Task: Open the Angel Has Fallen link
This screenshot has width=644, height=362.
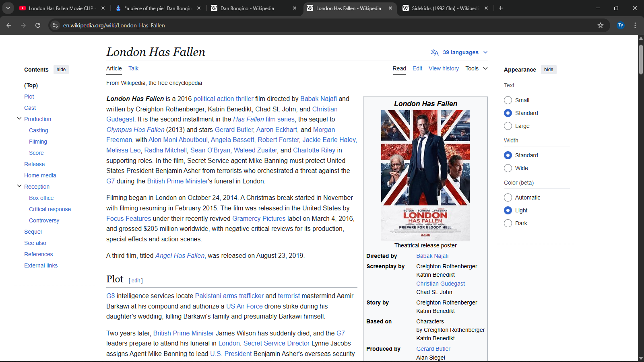Action: click(180, 255)
